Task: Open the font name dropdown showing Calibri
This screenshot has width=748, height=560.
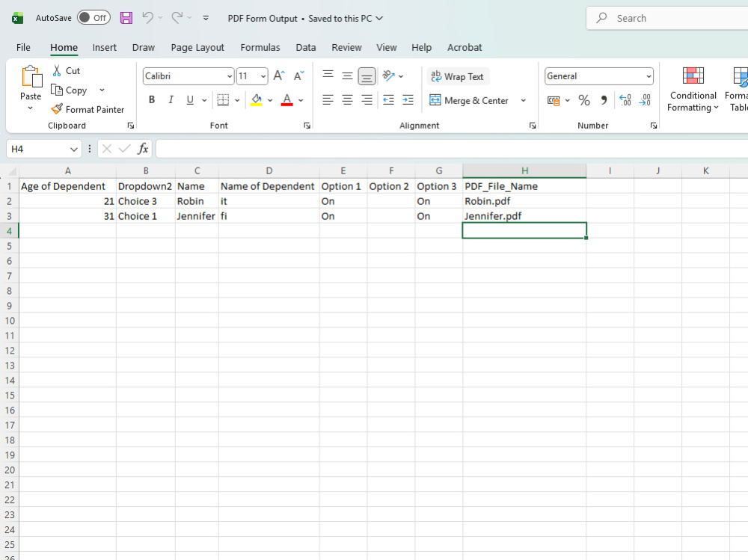Action: [x=230, y=76]
